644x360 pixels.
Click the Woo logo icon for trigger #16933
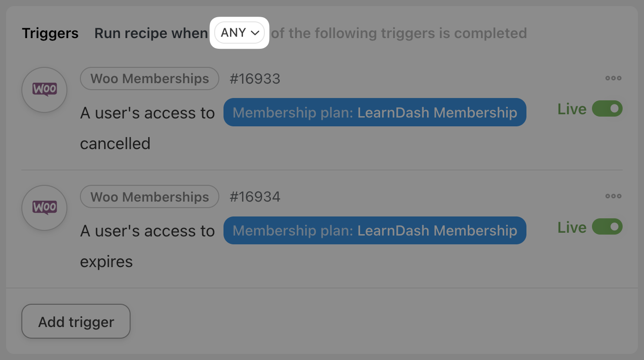pos(45,90)
